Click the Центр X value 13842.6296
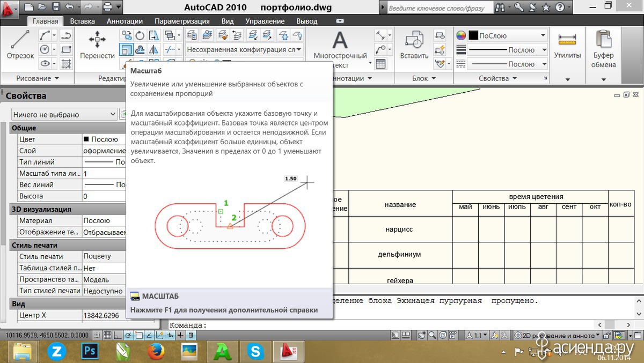Image resolution: width=644 pixels, height=363 pixels. click(x=104, y=315)
